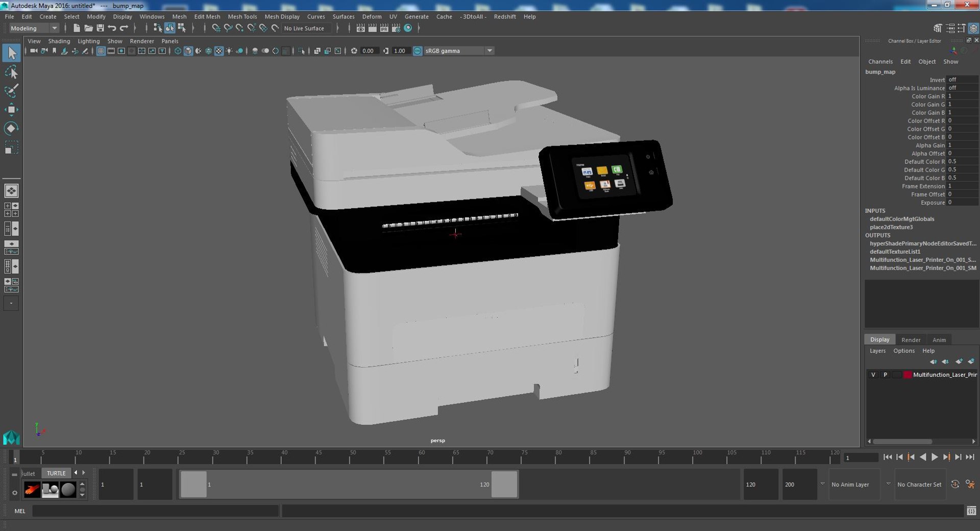
Task: Toggle the viewport grid display
Action: (x=101, y=51)
